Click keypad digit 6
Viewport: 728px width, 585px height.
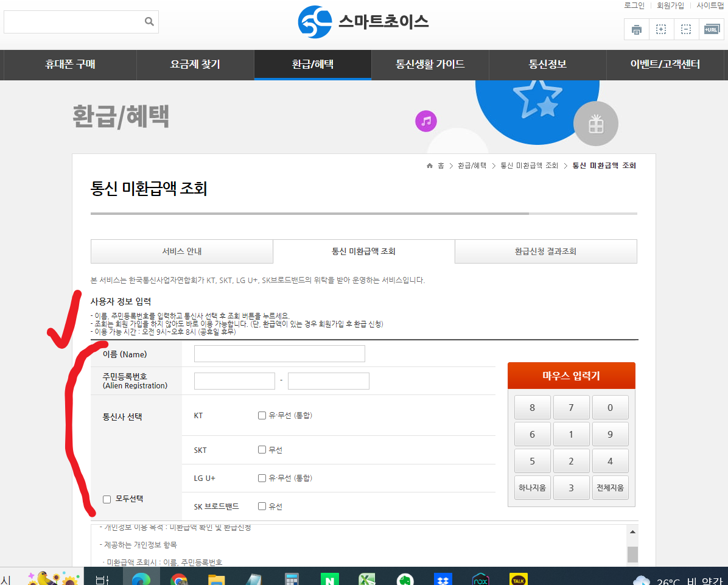[533, 434]
